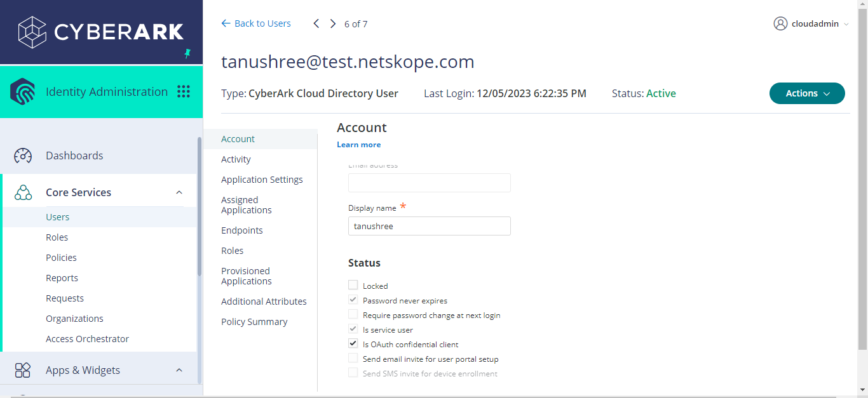Open the Activity tab
The image size is (868, 398).
pyautogui.click(x=236, y=159)
